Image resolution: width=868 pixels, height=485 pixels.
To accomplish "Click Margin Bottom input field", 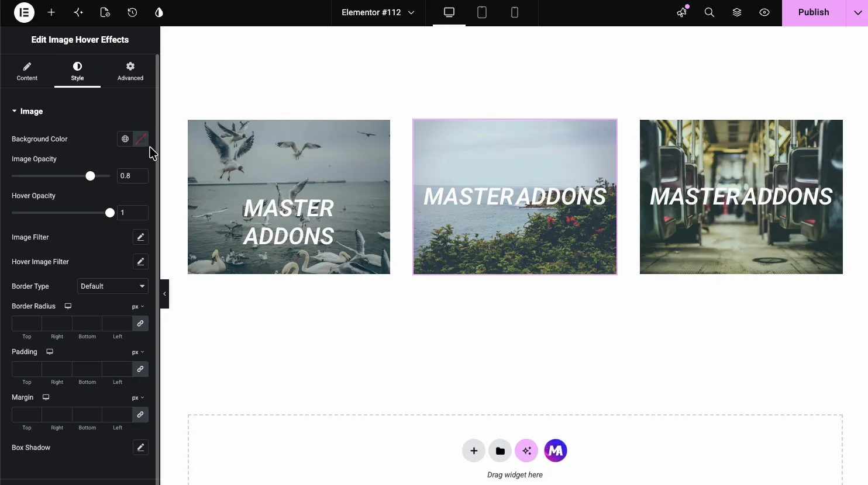I will pyautogui.click(x=87, y=415).
